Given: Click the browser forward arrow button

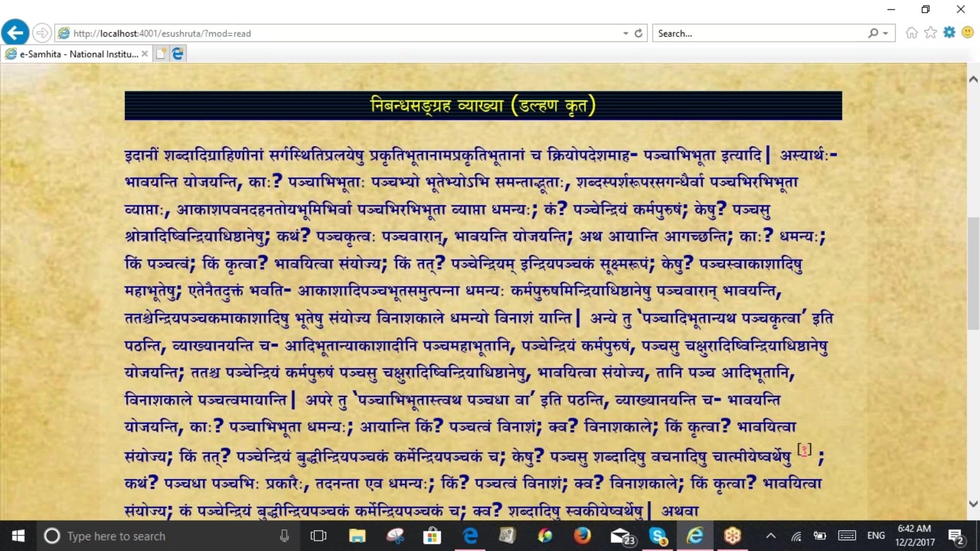Looking at the screenshot, I should point(42,33).
